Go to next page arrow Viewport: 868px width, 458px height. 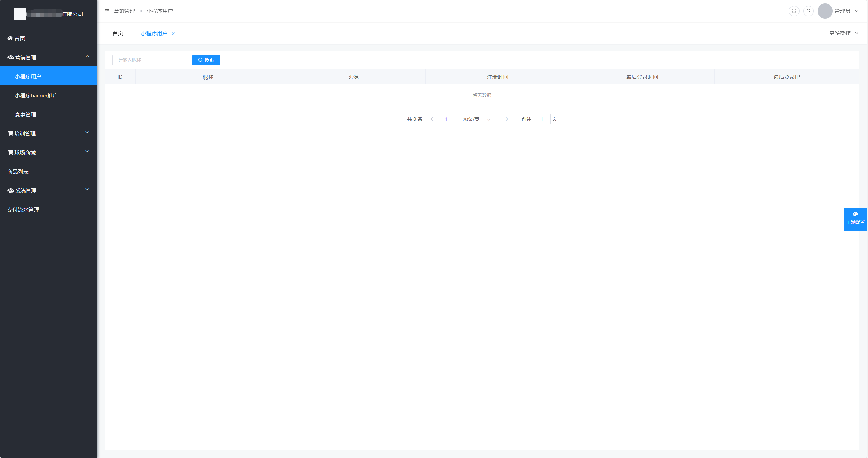click(507, 119)
